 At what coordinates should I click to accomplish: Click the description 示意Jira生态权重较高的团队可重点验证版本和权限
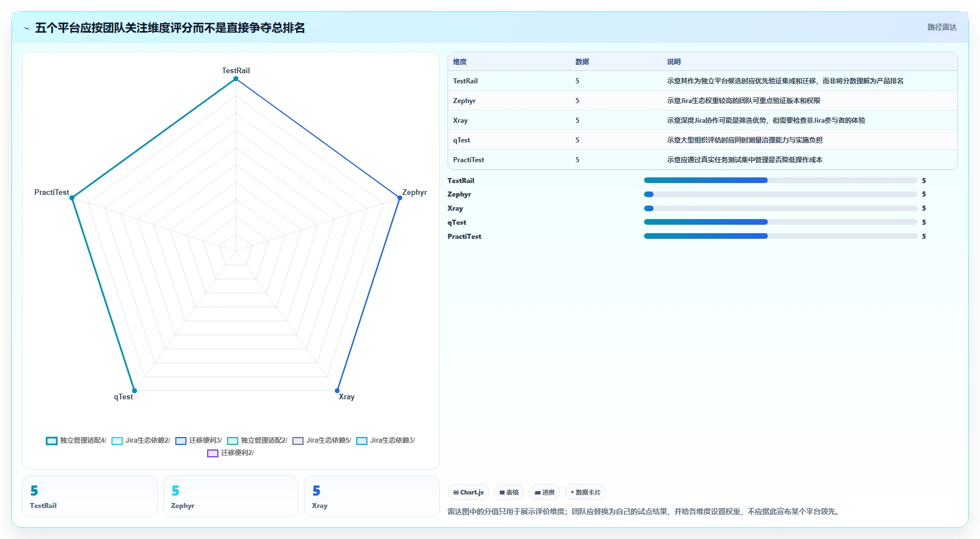pos(744,101)
